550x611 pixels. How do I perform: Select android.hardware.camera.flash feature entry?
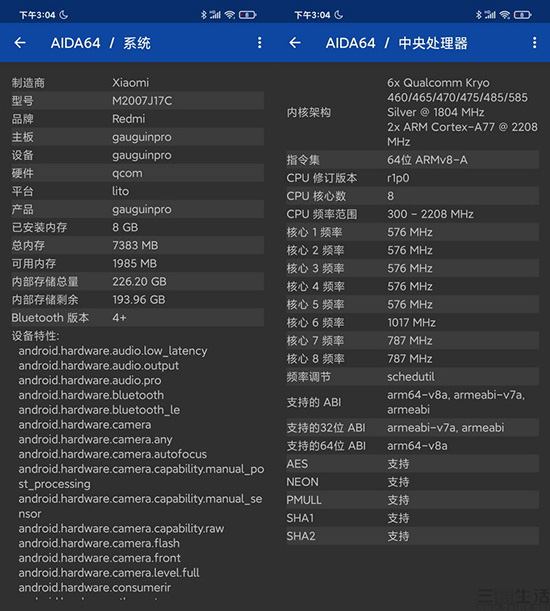pyautogui.click(x=99, y=543)
